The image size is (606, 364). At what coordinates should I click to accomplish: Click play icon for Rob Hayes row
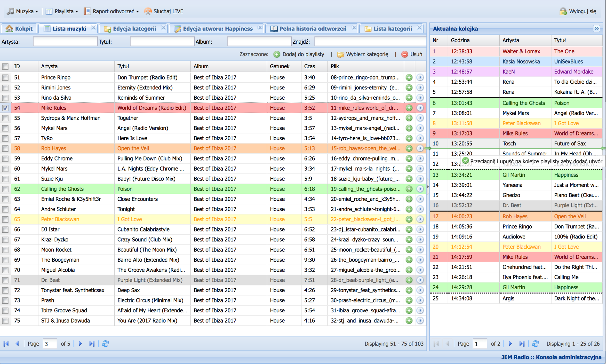click(x=420, y=148)
